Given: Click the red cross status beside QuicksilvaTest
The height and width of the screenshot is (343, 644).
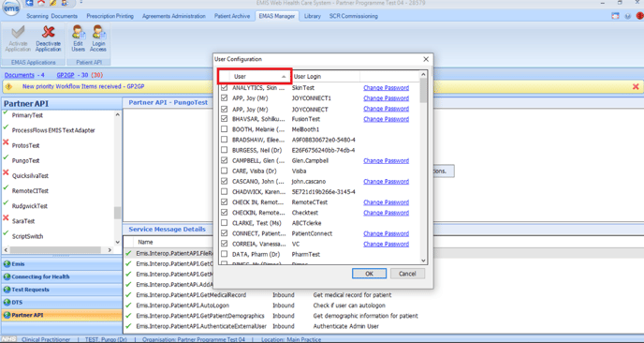Looking at the screenshot, I should click(x=6, y=172).
